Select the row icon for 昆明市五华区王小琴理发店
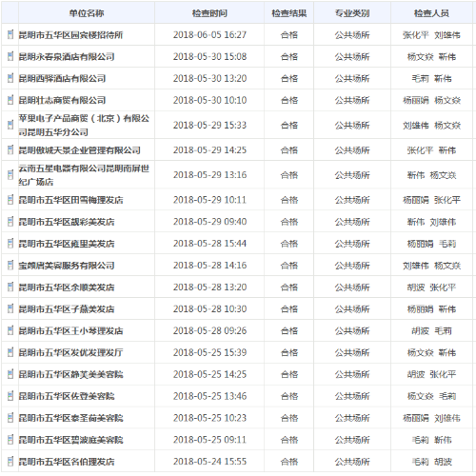Image resolution: width=476 pixels, height=476 pixels. point(10,330)
